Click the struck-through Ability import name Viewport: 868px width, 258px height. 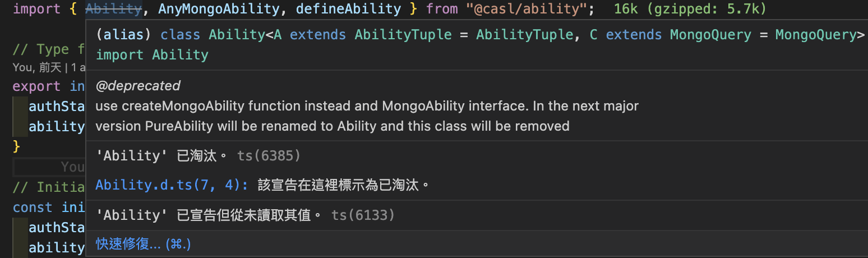114,9
